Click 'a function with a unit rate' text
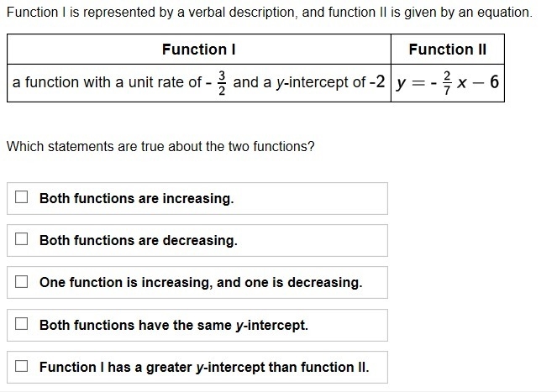Image resolution: width=557 pixels, height=392 pixels. [107, 82]
